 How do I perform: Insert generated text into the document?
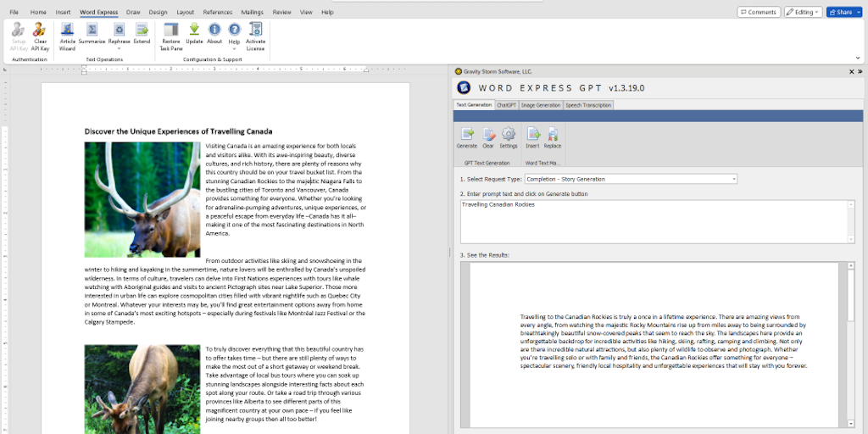pos(532,136)
